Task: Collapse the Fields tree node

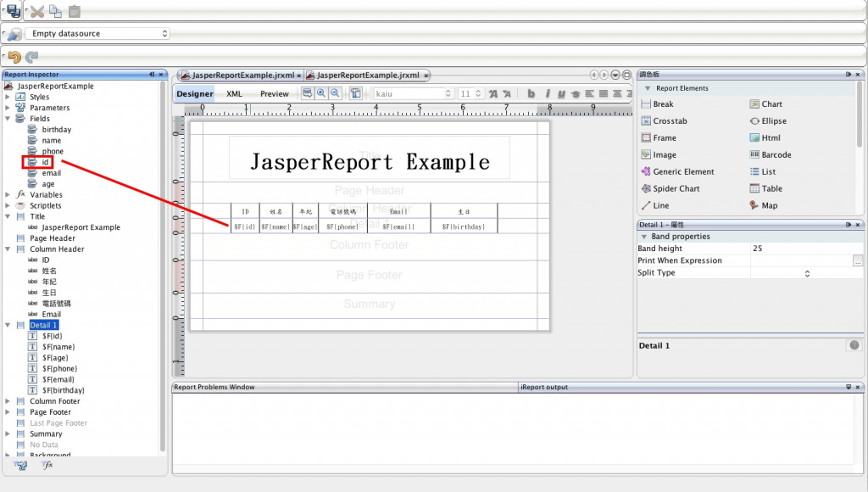Action: point(8,119)
